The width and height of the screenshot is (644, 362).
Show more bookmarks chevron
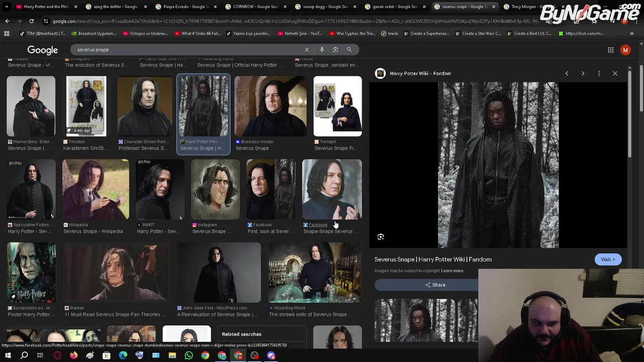pyautogui.click(x=631, y=33)
